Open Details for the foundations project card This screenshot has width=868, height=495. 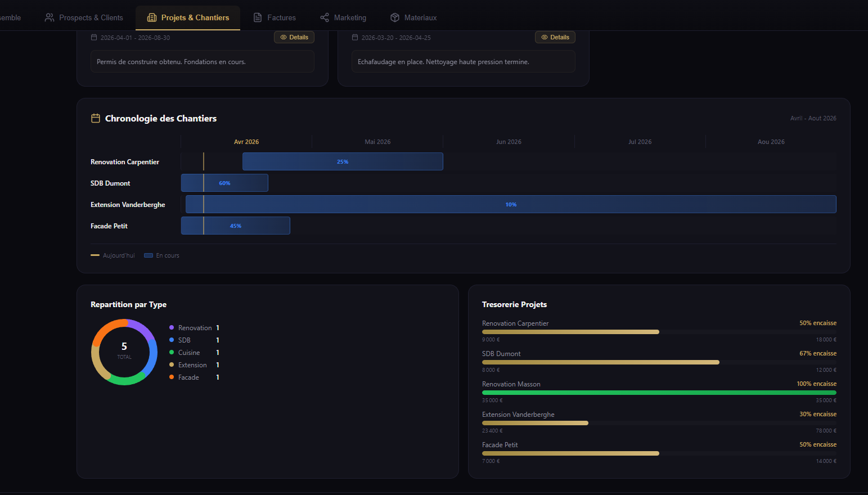pyautogui.click(x=294, y=37)
